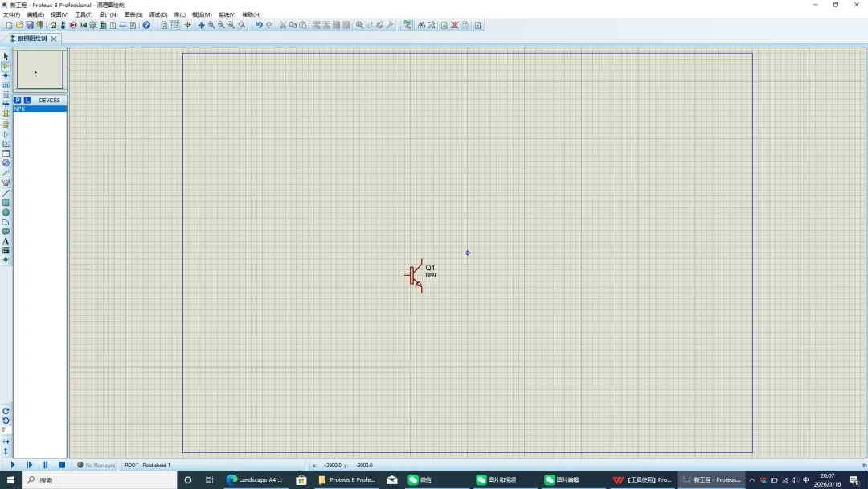Toggle wire autorouter toolbar icon

[407, 25]
